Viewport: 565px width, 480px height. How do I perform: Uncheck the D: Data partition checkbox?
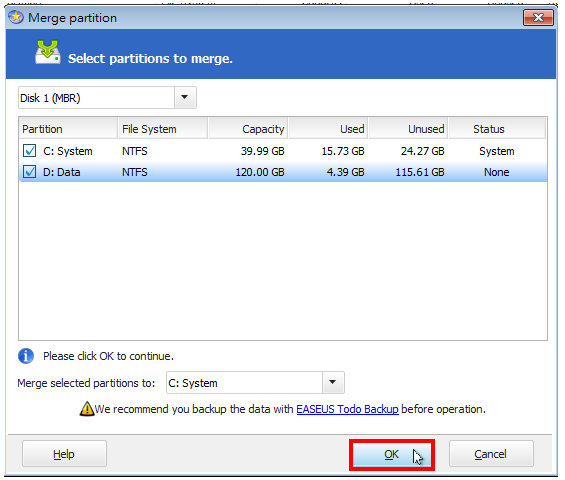pos(29,172)
